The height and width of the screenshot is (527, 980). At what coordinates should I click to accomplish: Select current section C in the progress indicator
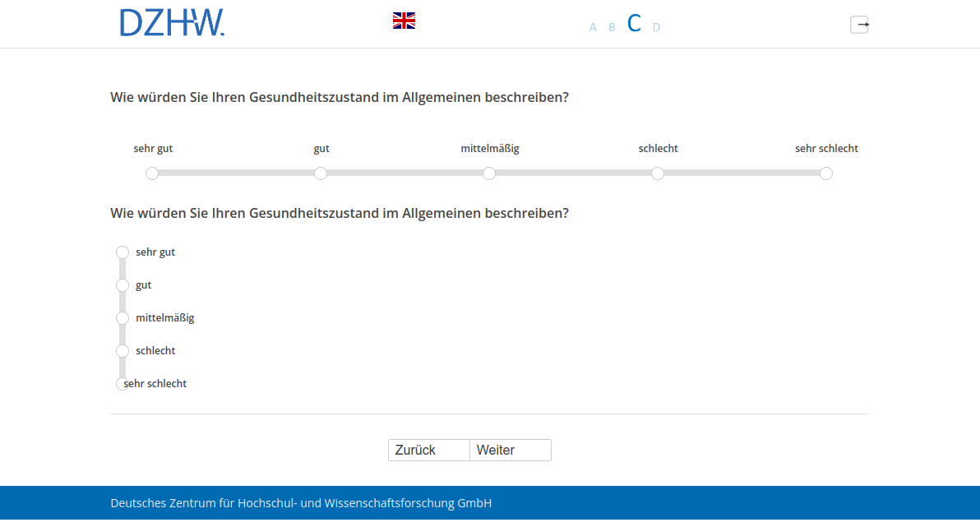pyautogui.click(x=634, y=23)
